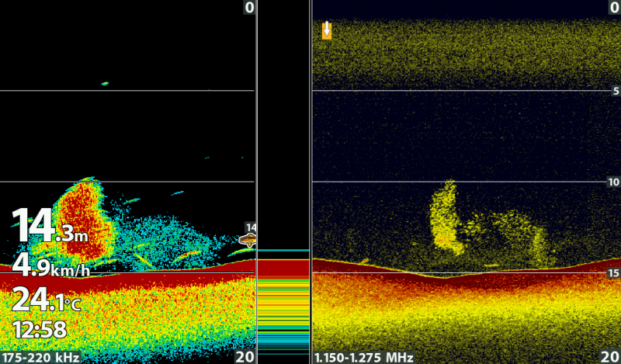Select the 12:58 time readout
Screen dimensions: 621x364
pyautogui.click(x=39, y=330)
